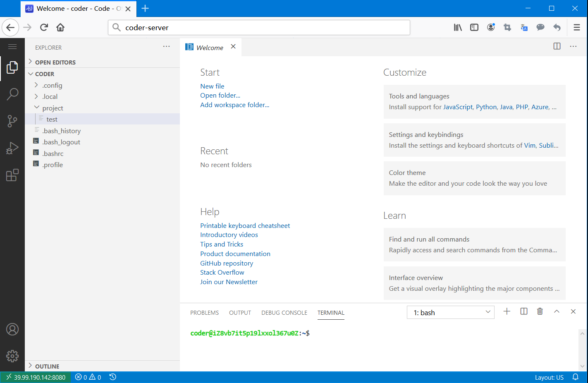Open the Extensions view
588x383 pixels.
pyautogui.click(x=12, y=175)
